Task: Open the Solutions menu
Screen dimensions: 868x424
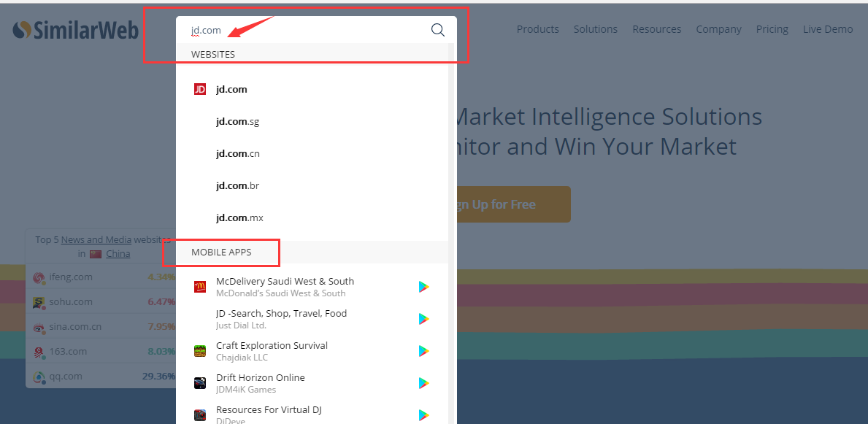Action: (596, 29)
